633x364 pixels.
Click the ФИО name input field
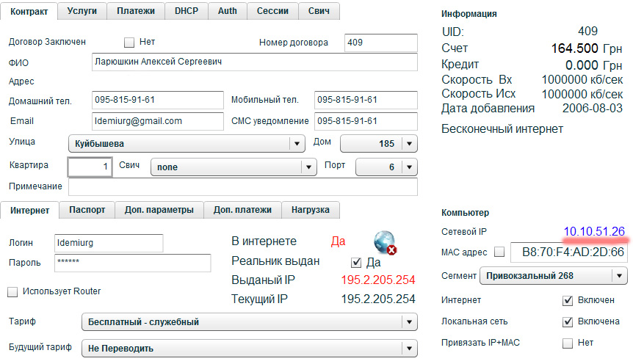(253, 62)
